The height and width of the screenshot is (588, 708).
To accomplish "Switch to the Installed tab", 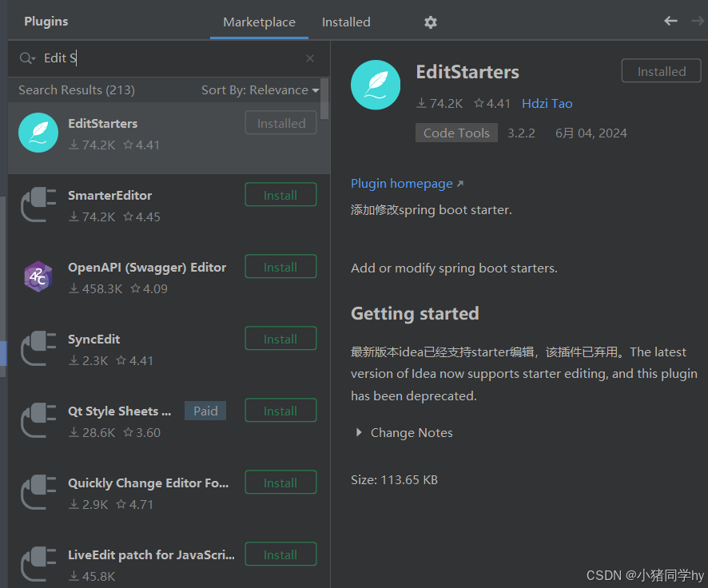I will (346, 22).
